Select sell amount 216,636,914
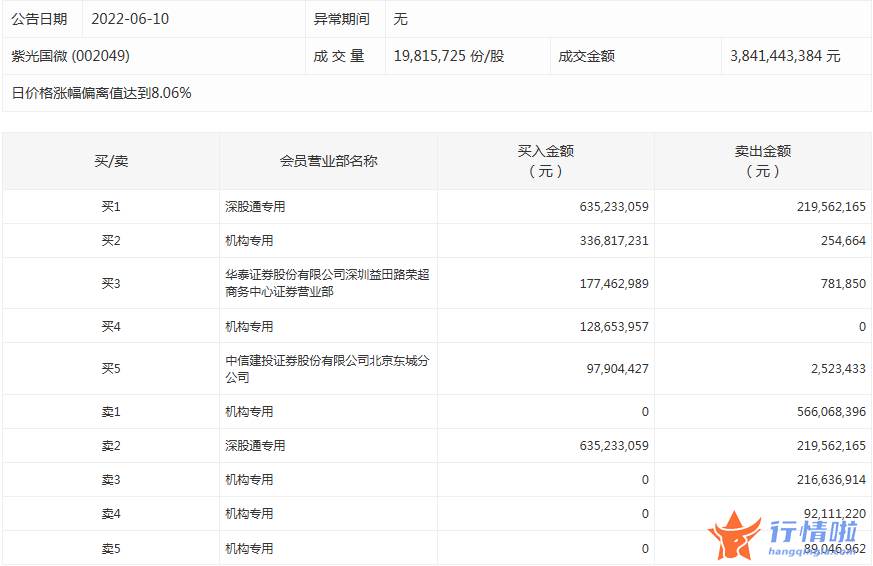This screenshot has height=566, width=873. [831, 479]
